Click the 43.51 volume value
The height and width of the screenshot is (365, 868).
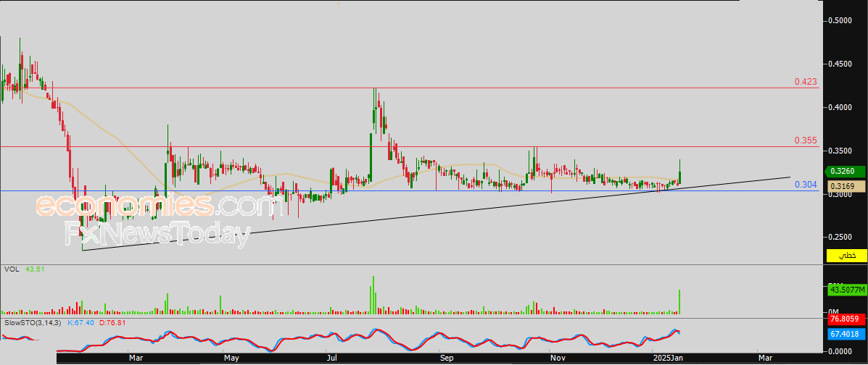34,269
